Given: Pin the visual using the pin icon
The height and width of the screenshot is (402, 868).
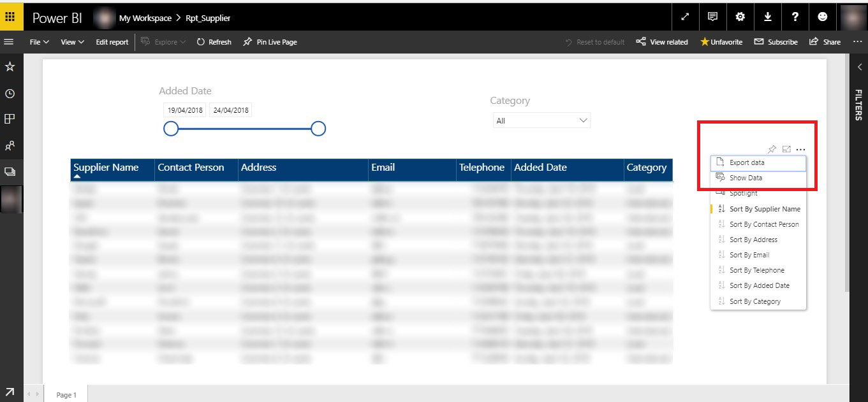Looking at the screenshot, I should (x=772, y=149).
